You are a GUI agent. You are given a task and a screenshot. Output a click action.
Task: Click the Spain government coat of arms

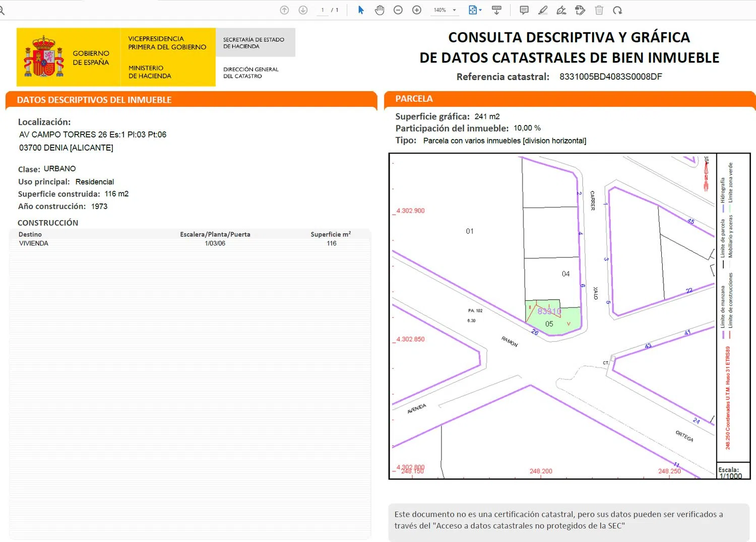[x=44, y=56]
